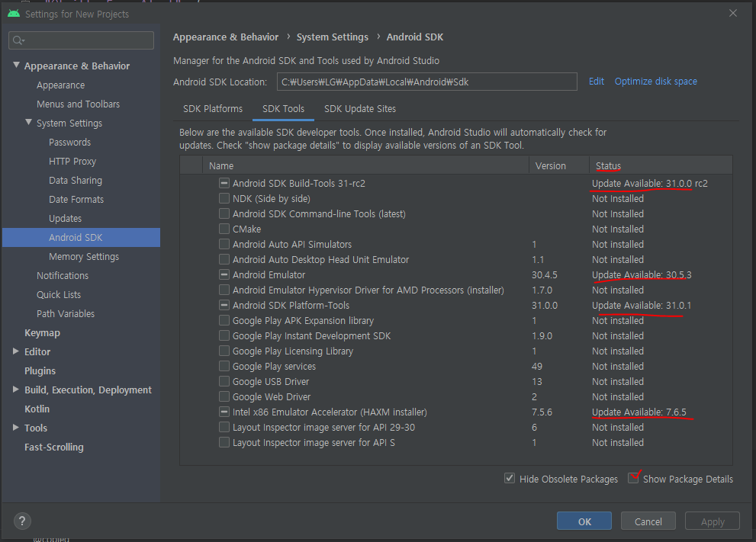
Task: Click the Android Studio logo in title bar
Action: pyautogui.click(x=14, y=14)
